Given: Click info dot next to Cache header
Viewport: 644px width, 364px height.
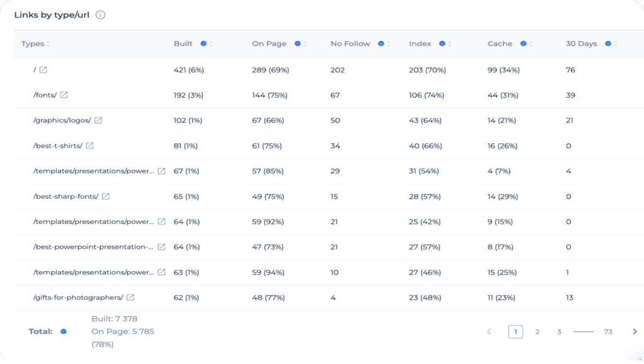Looking at the screenshot, I should tap(523, 44).
